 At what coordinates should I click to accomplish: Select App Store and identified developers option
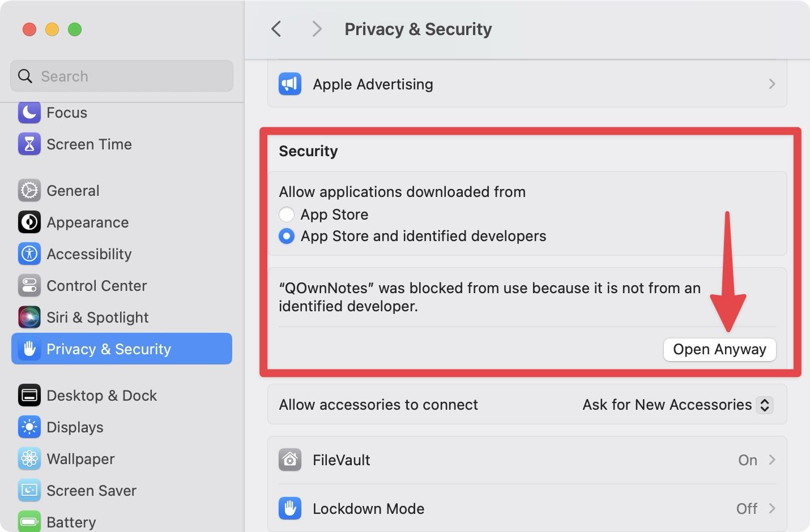287,236
